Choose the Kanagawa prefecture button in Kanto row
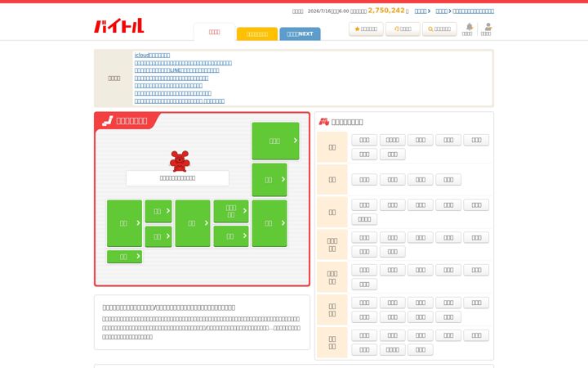Screen dimensions: 588x368 pyautogui.click(x=392, y=140)
